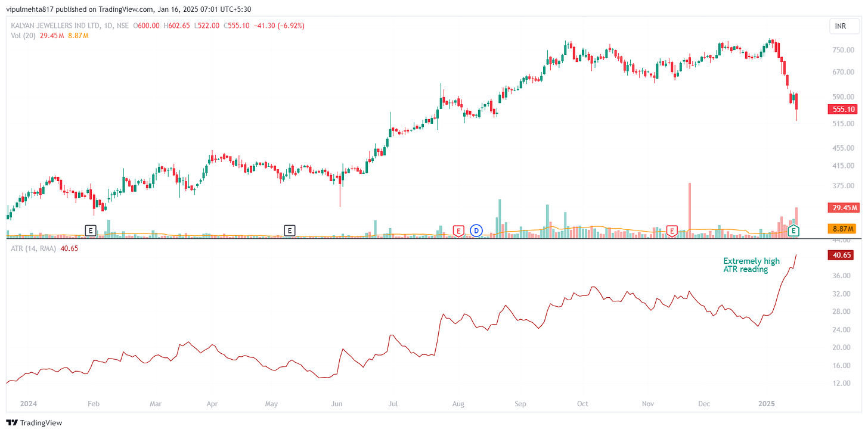Viewport: 868px width, 433px height.
Task: Click the 455.00 price scale label
Action: (842, 148)
